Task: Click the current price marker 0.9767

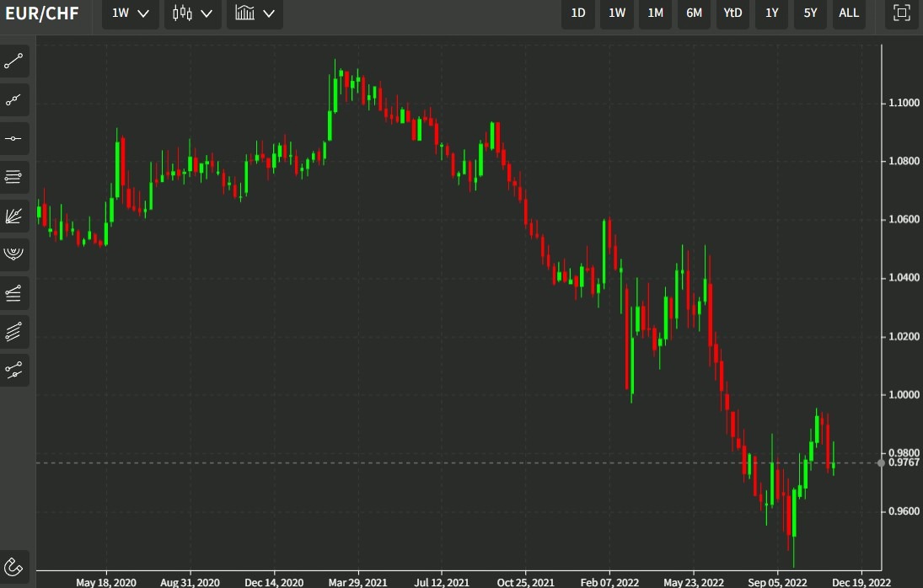Action: coord(904,462)
